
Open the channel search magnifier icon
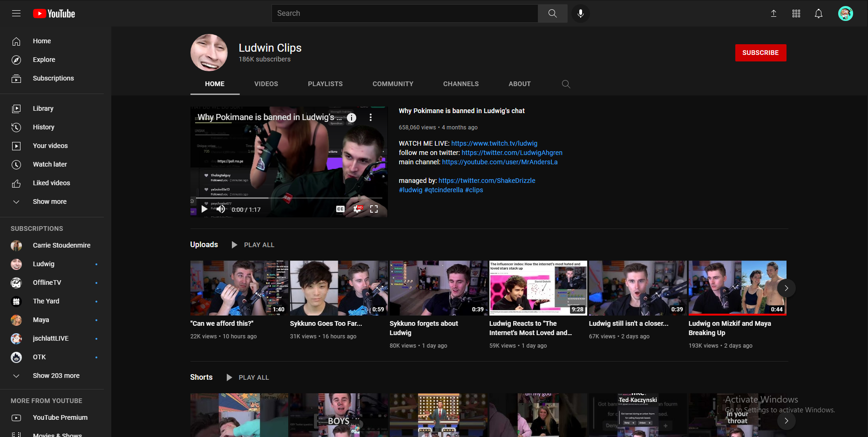[x=566, y=84]
